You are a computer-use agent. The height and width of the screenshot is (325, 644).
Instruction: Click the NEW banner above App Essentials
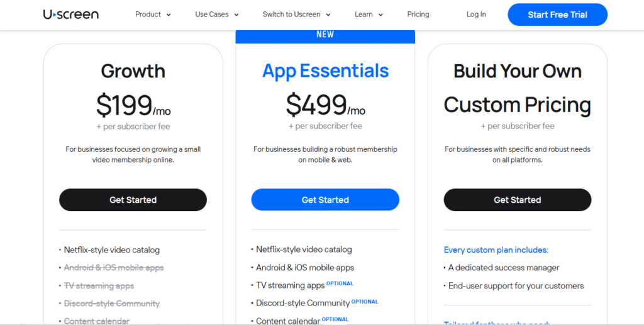(x=325, y=35)
